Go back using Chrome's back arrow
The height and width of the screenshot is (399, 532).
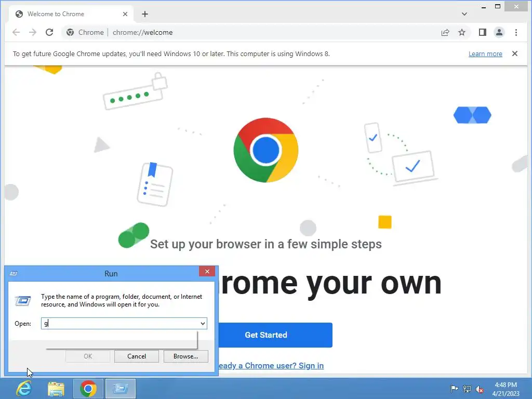click(16, 32)
